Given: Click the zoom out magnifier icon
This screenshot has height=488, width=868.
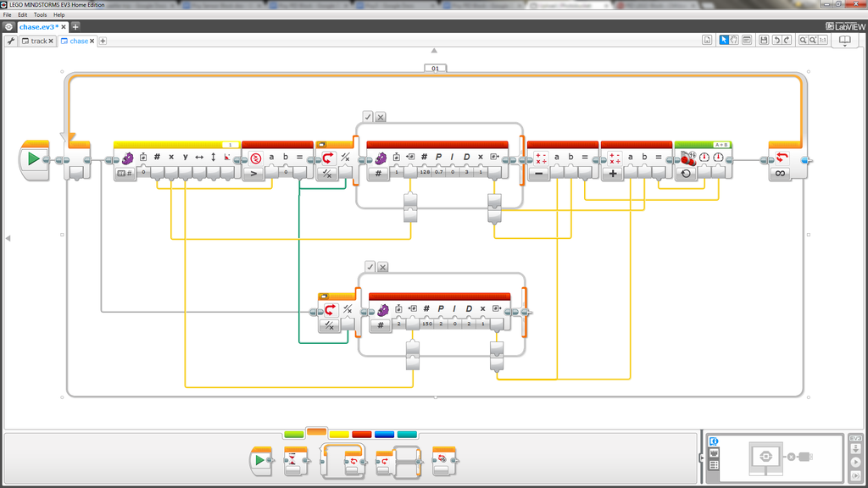Looking at the screenshot, I should pyautogui.click(x=803, y=40).
